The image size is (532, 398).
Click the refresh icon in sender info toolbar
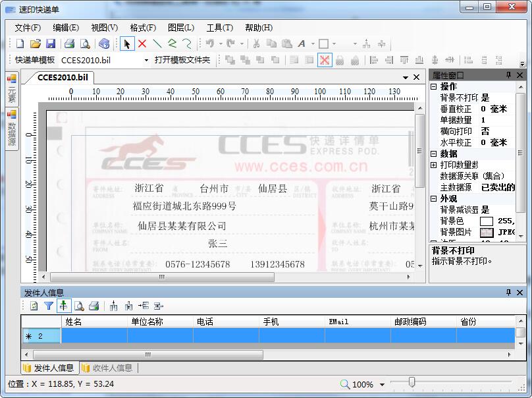pyautogui.click(x=34, y=306)
